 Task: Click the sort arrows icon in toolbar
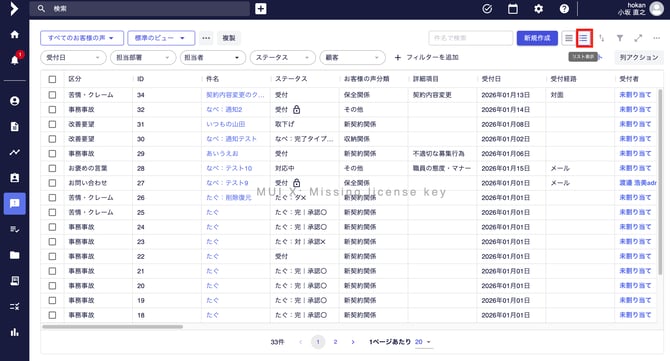tap(602, 38)
